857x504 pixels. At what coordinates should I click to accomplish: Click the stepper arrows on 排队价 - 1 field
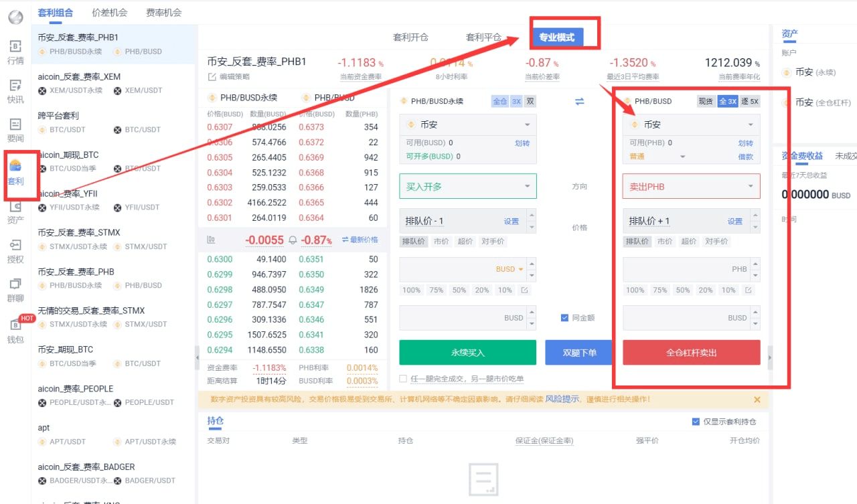[x=532, y=221]
